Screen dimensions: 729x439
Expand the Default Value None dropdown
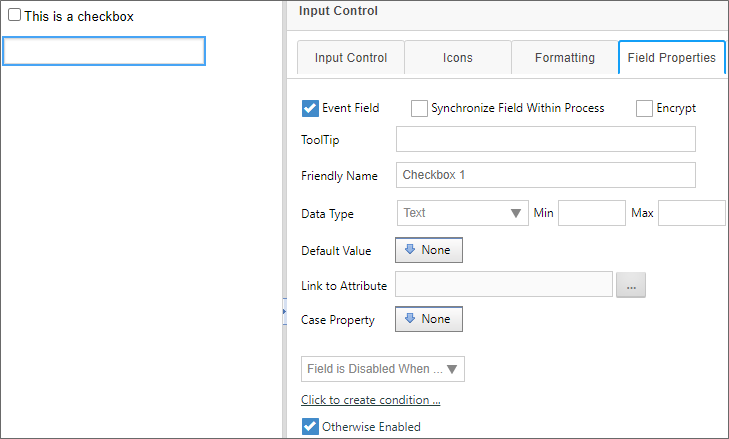coord(429,250)
